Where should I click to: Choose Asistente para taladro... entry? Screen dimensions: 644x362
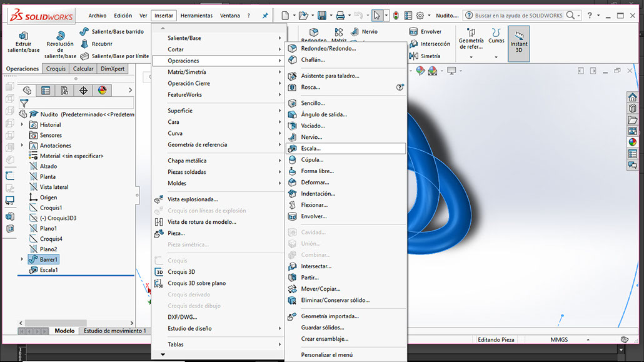coord(346,76)
